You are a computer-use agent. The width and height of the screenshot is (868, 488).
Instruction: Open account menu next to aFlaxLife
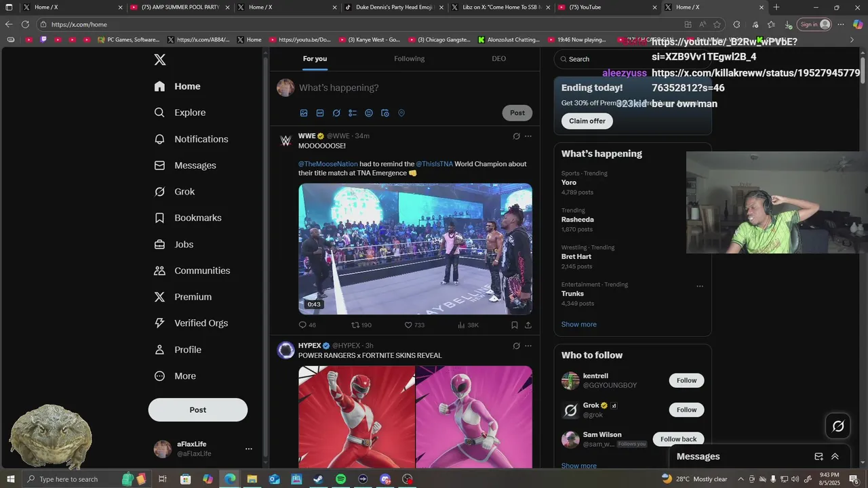248,449
